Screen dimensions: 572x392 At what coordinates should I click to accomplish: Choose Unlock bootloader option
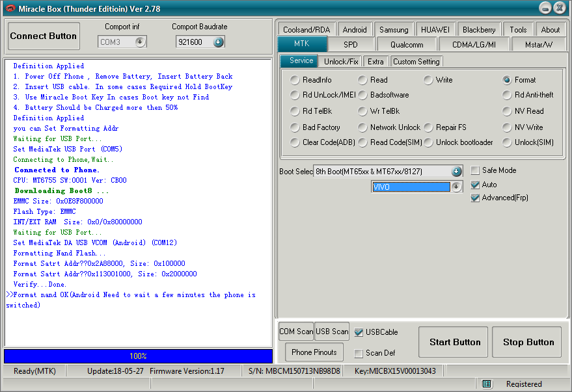click(x=428, y=142)
